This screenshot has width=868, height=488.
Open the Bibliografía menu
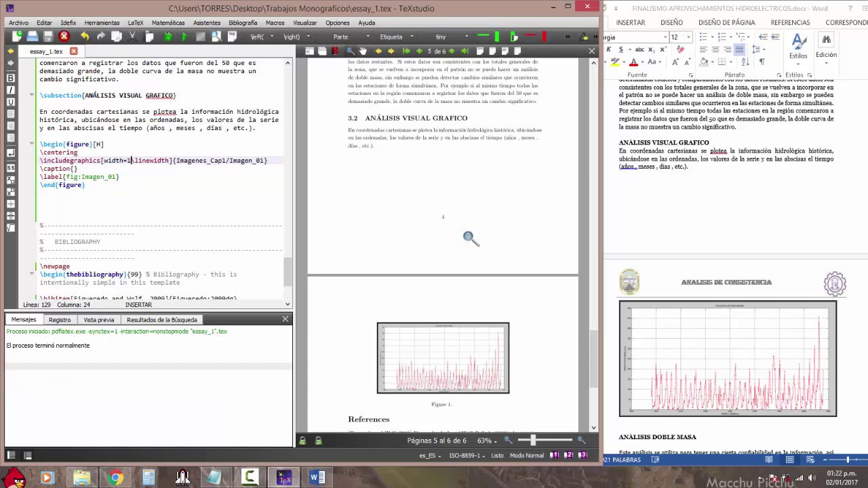tap(243, 22)
